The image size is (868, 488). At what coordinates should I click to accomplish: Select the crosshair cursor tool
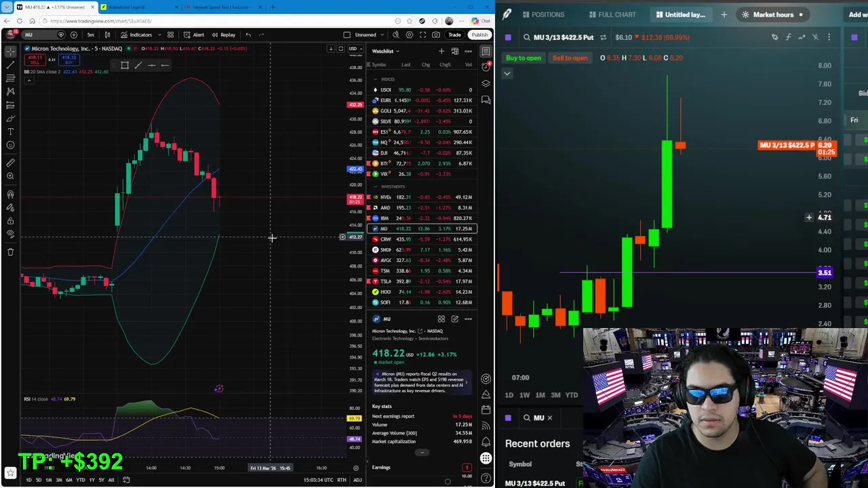(10, 52)
